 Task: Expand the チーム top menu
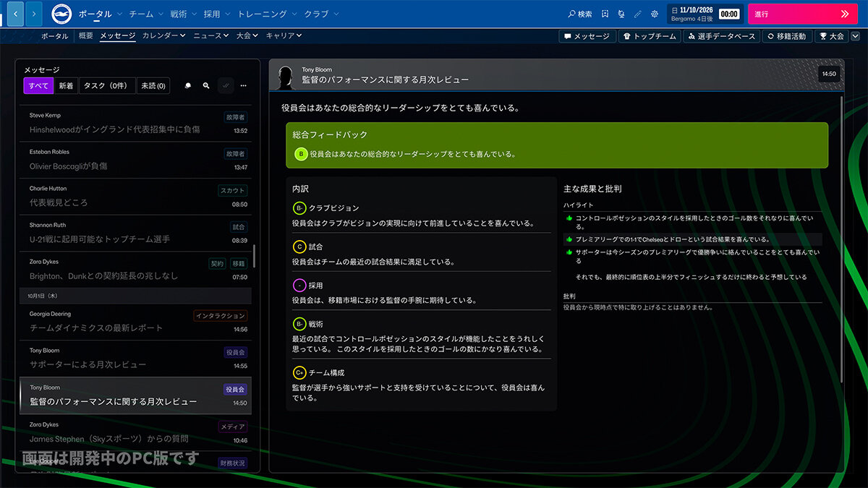click(146, 14)
